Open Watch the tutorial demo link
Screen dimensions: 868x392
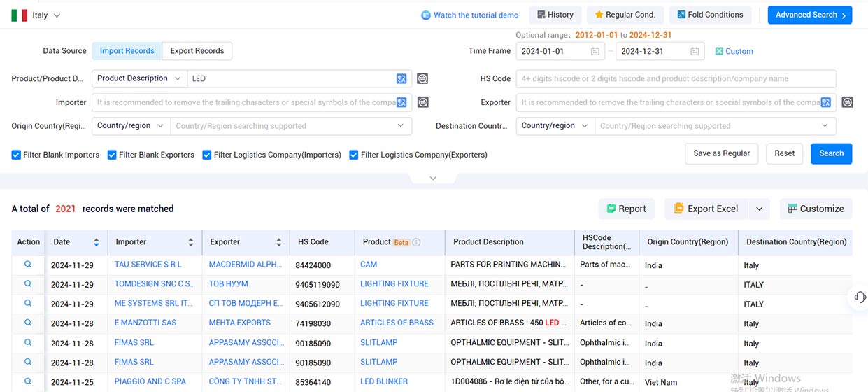470,15
